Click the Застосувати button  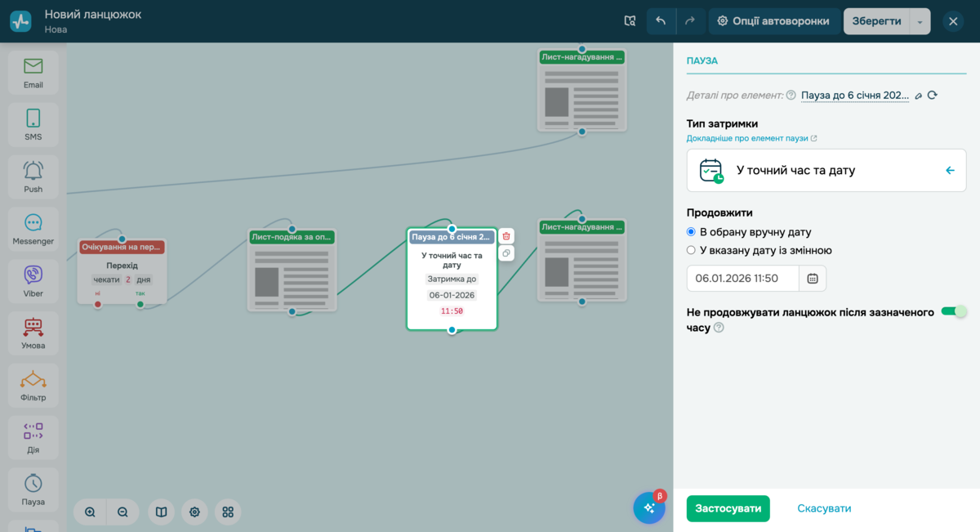click(x=728, y=508)
